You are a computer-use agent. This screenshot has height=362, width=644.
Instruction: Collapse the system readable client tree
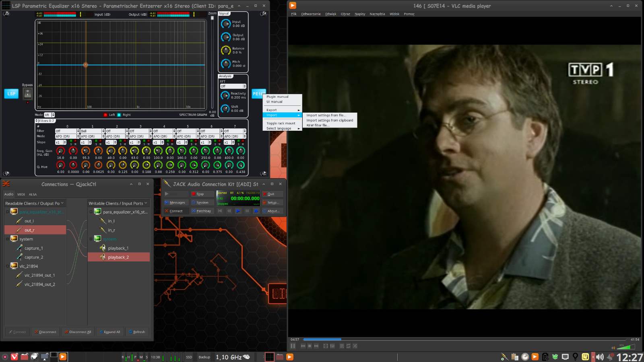(x=7, y=239)
